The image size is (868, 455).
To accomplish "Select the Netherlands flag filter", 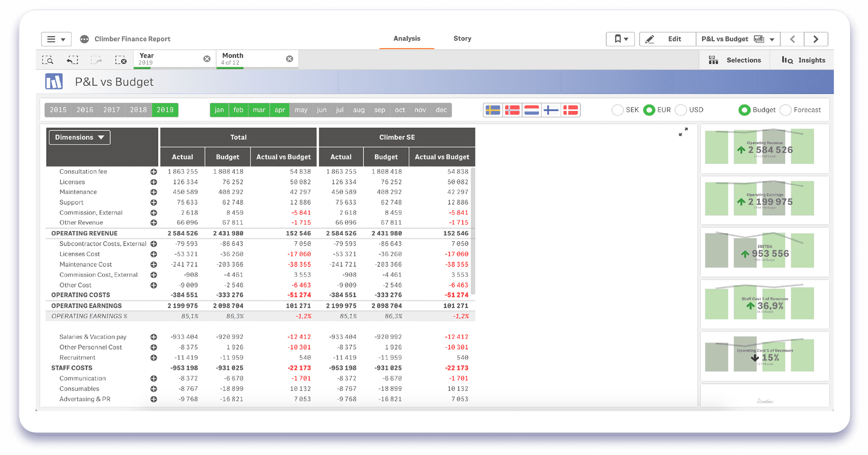I will tap(532, 110).
